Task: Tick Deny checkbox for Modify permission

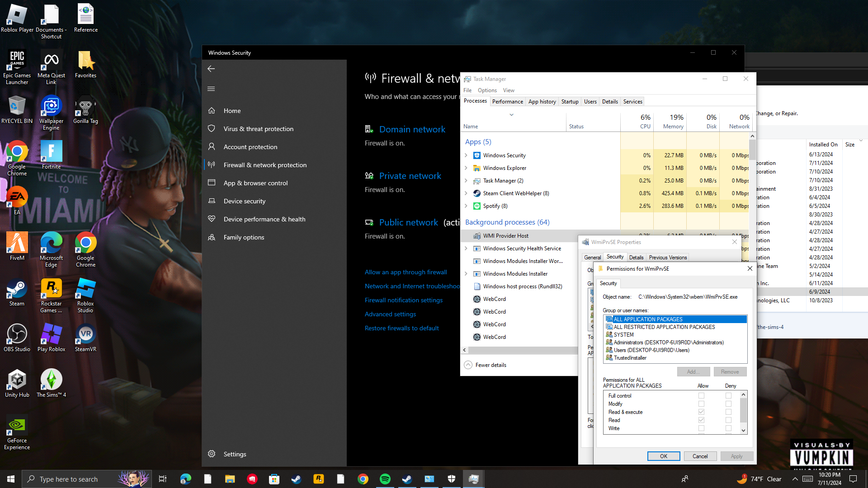Action: pyautogui.click(x=728, y=404)
